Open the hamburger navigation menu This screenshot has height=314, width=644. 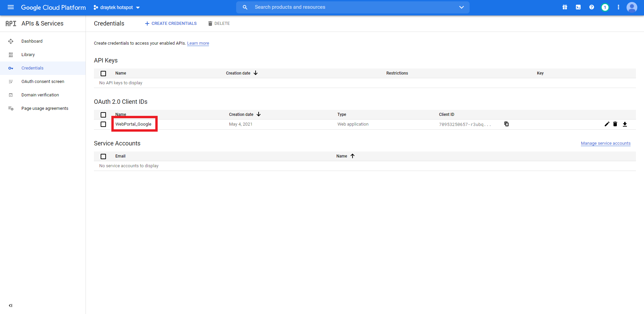click(11, 7)
